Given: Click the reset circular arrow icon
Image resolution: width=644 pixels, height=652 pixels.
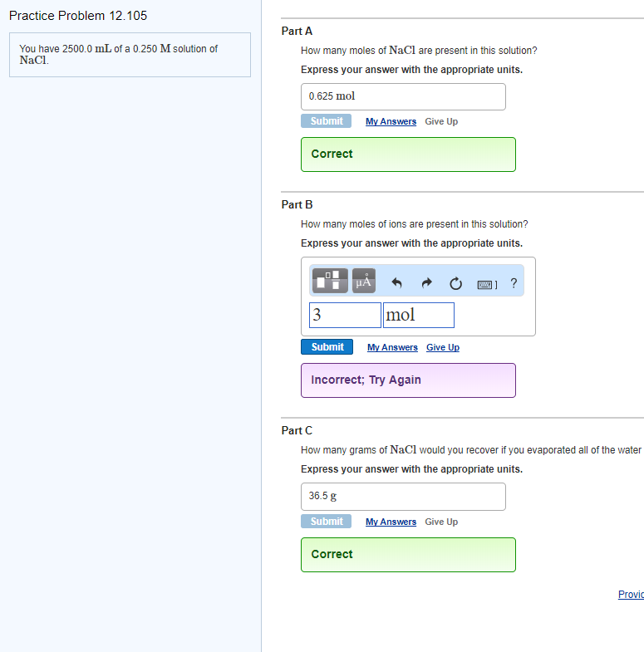Looking at the screenshot, I should [456, 283].
